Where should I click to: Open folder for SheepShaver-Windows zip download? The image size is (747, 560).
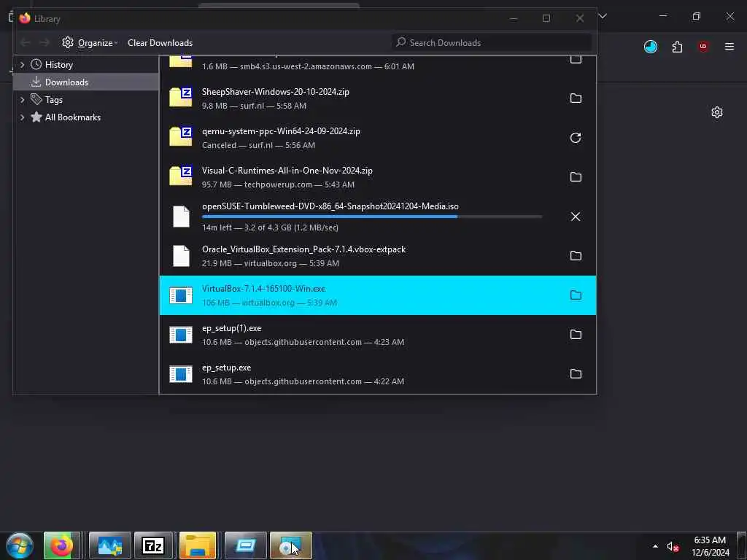576,98
